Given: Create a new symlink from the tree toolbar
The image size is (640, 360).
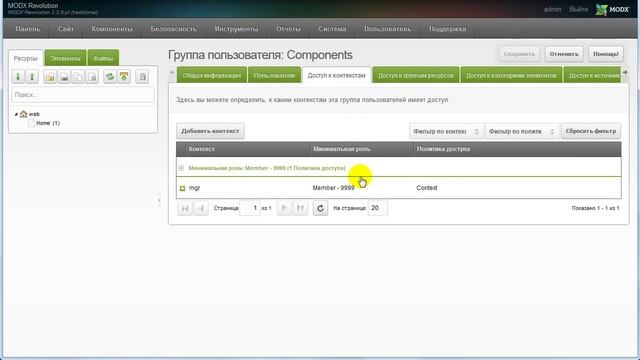Looking at the screenshot, I should pos(78,77).
